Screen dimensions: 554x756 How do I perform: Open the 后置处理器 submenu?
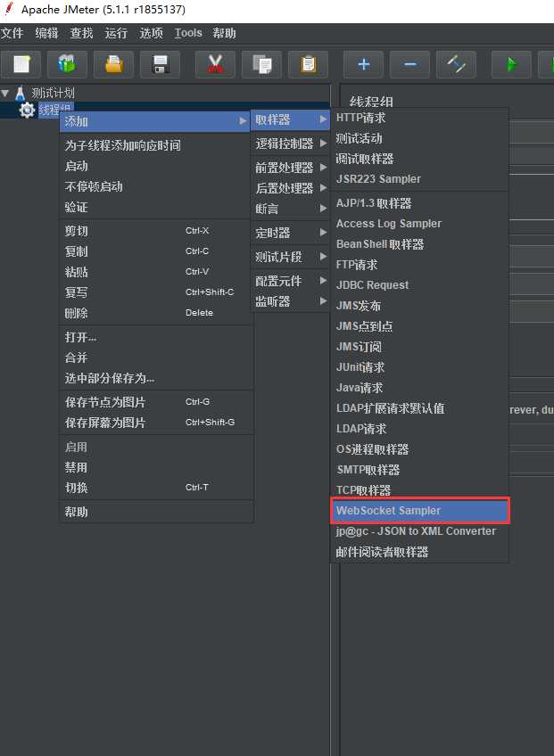291,188
